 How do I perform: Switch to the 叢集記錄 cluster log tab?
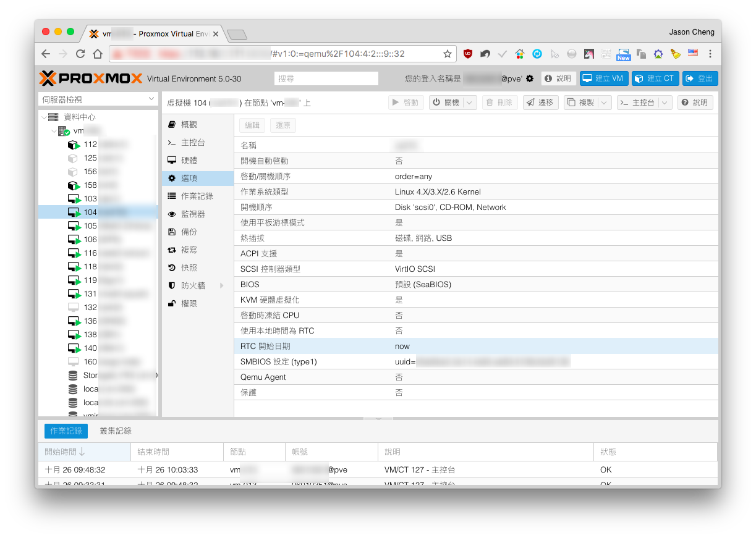pyautogui.click(x=116, y=431)
